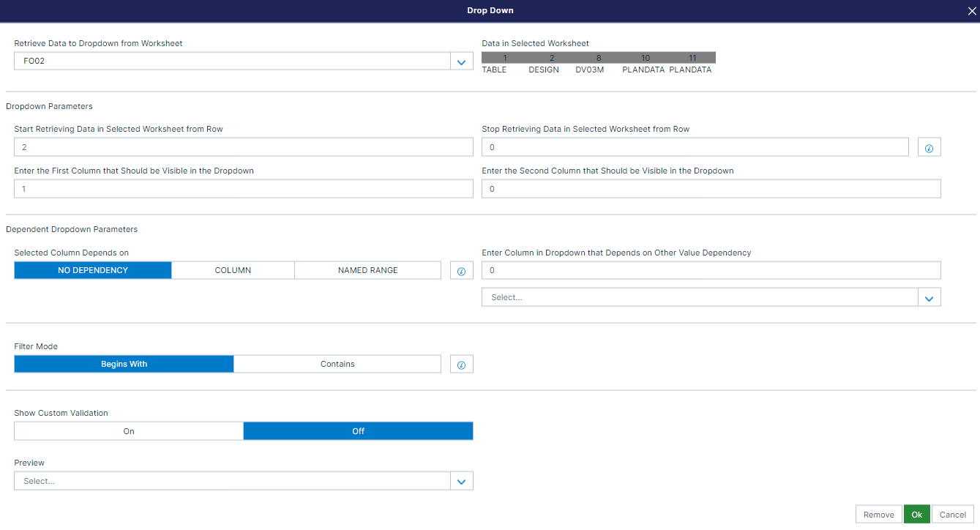
Task: View help info beside Filter Mode
Action: (461, 363)
